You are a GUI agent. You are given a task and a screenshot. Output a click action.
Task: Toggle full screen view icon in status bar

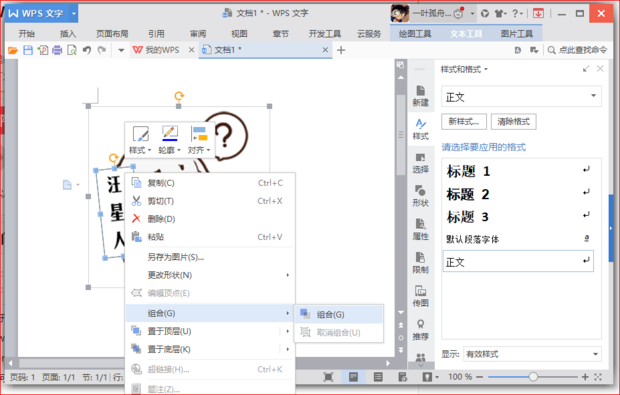click(x=328, y=377)
